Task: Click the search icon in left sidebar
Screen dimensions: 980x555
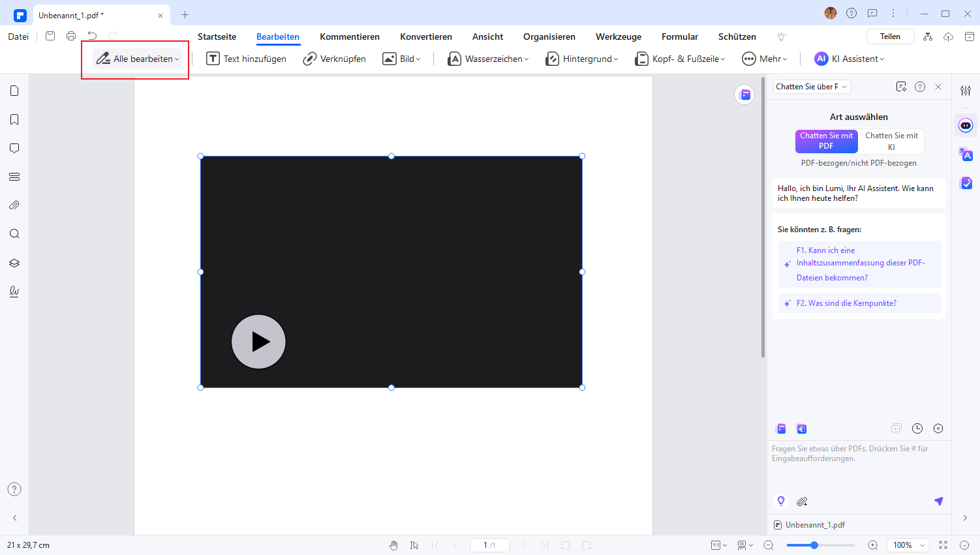Action: click(x=14, y=234)
